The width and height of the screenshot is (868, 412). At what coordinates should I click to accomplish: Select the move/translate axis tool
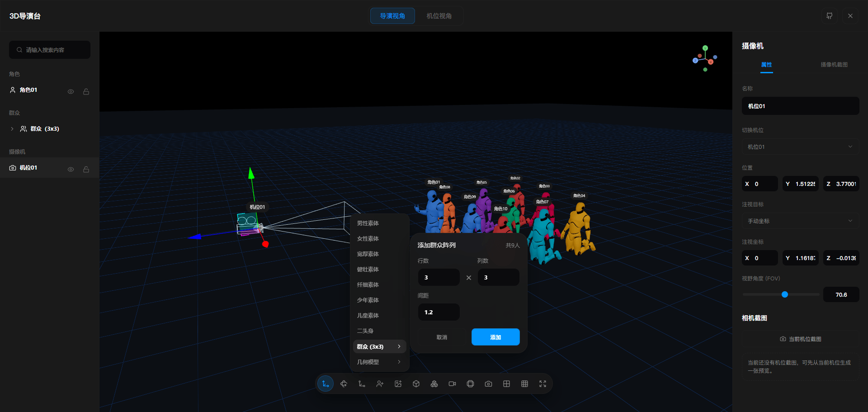tap(325, 384)
